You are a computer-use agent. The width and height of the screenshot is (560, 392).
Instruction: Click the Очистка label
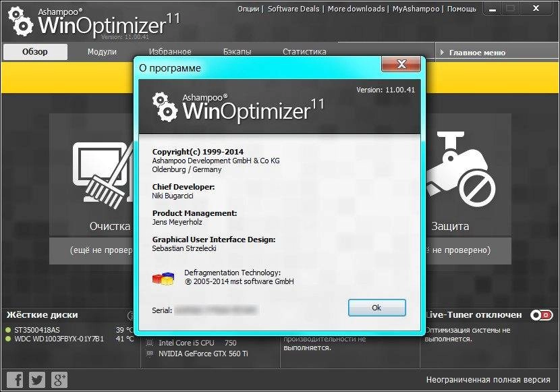(x=110, y=226)
